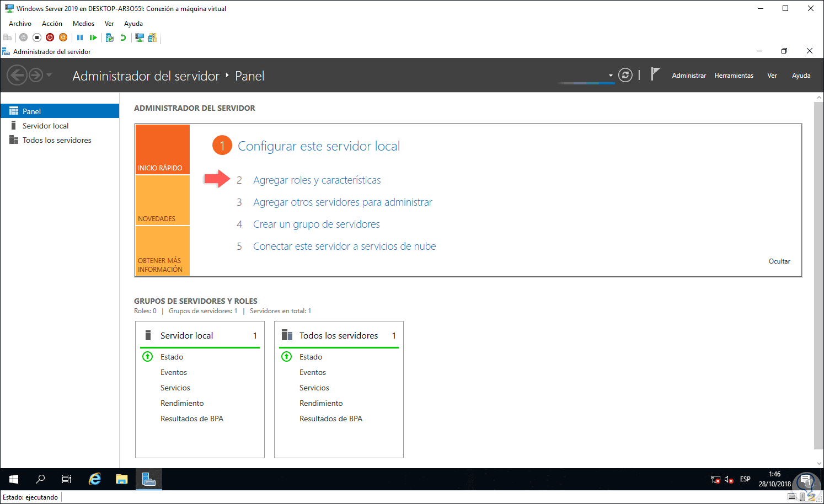The width and height of the screenshot is (824, 504).
Task: Open the taskbar clock showing 1:46
Action: 775,479
